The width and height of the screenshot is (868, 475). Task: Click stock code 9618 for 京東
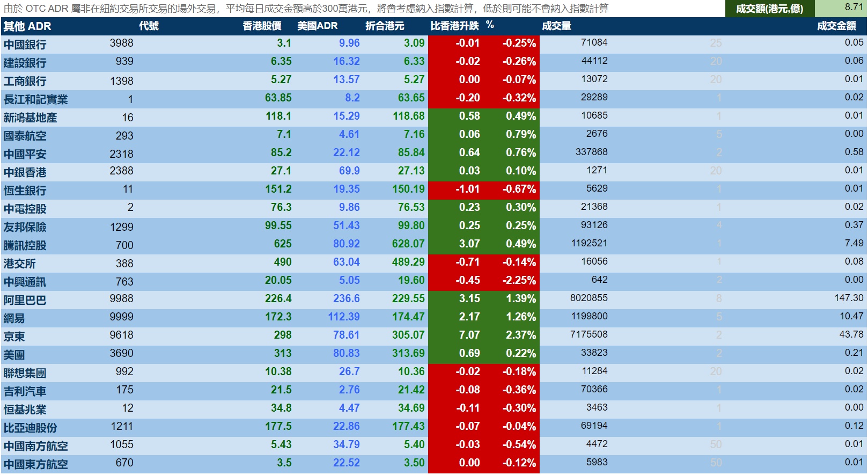(121, 335)
